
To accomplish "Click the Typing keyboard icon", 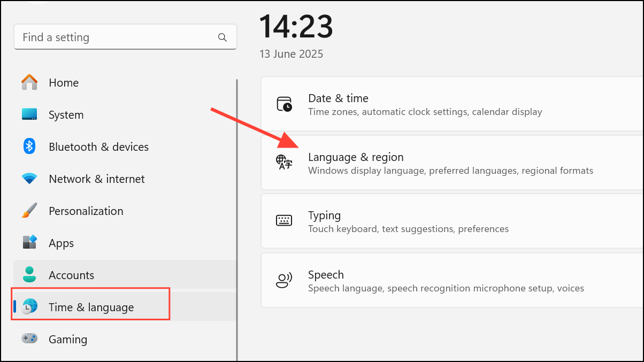I will 284,220.
